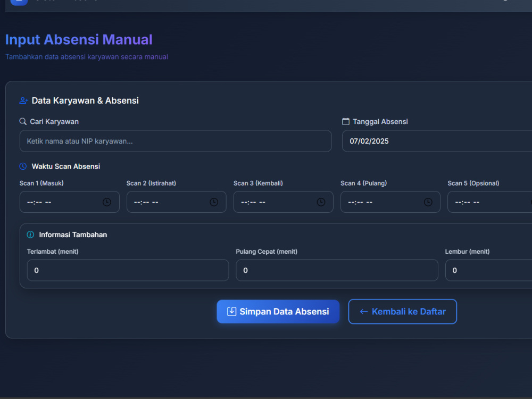The height and width of the screenshot is (399, 532).
Task: Click the search icon beside Cari Karyawan
Action: coord(23,121)
